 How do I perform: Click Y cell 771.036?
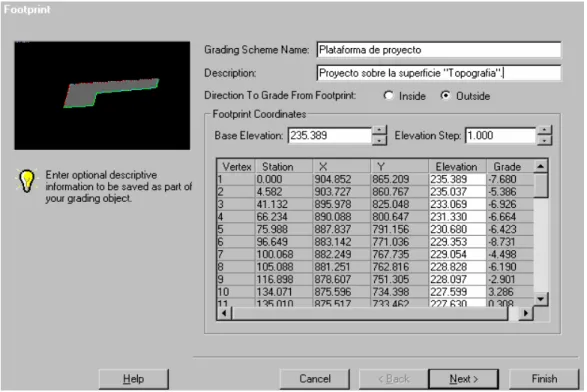coord(399,241)
